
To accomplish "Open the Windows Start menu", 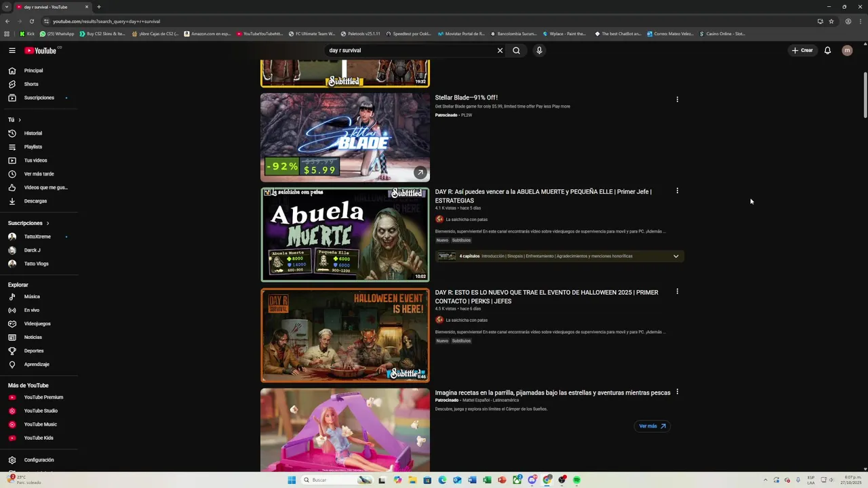I will (x=292, y=480).
